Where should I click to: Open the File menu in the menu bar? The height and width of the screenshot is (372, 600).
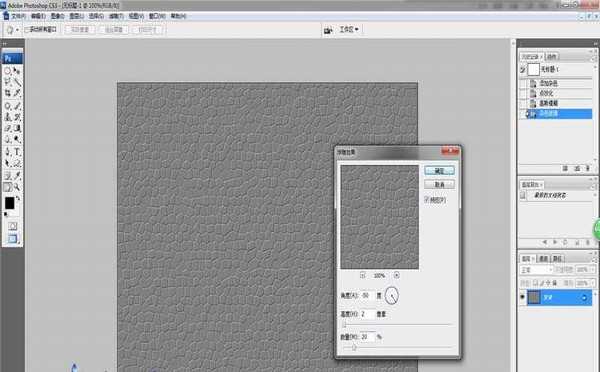[x=18, y=16]
